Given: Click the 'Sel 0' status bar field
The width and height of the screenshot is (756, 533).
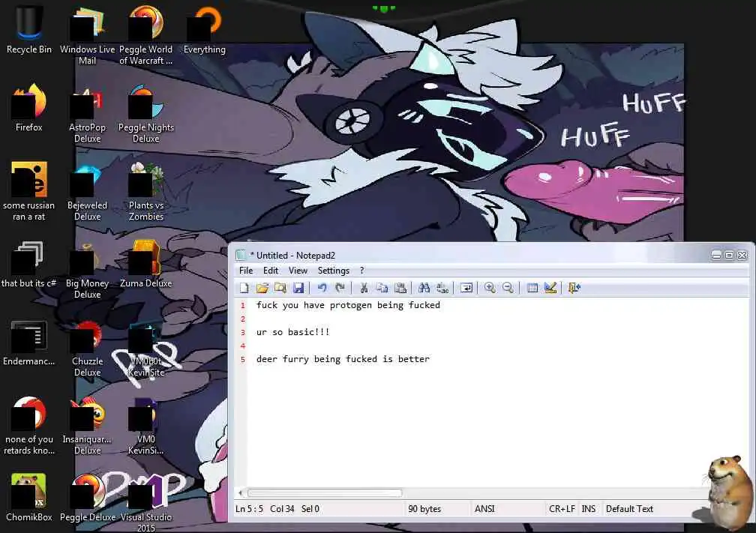Looking at the screenshot, I should [310, 509].
